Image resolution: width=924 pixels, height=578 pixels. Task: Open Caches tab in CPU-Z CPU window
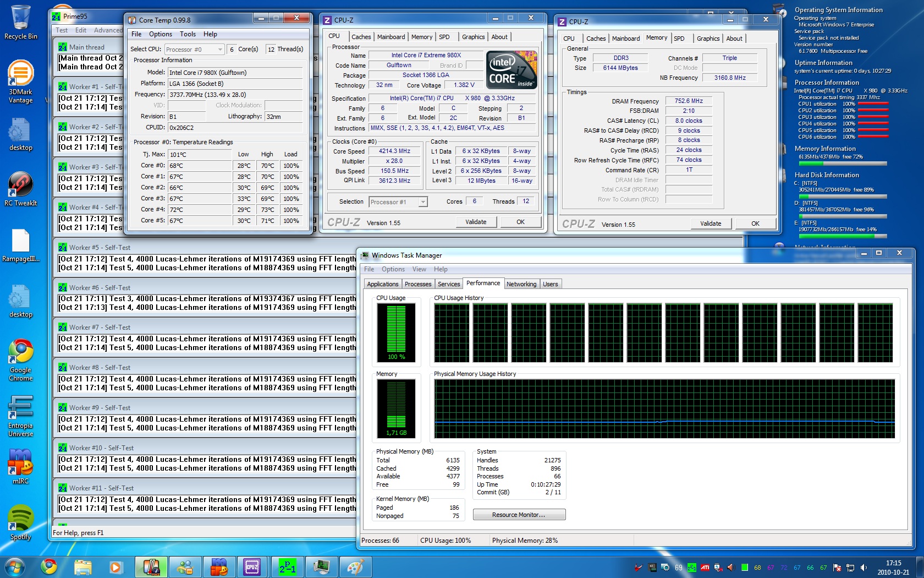pyautogui.click(x=361, y=37)
